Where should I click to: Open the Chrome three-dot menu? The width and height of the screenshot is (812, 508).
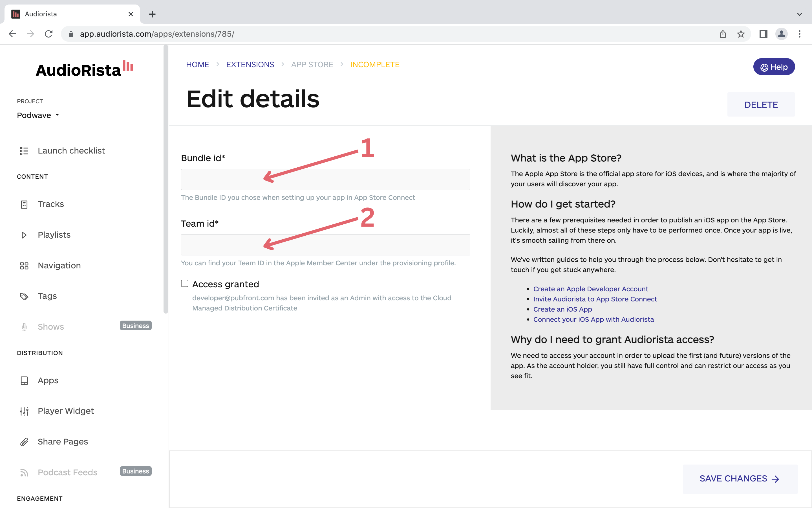coord(800,34)
